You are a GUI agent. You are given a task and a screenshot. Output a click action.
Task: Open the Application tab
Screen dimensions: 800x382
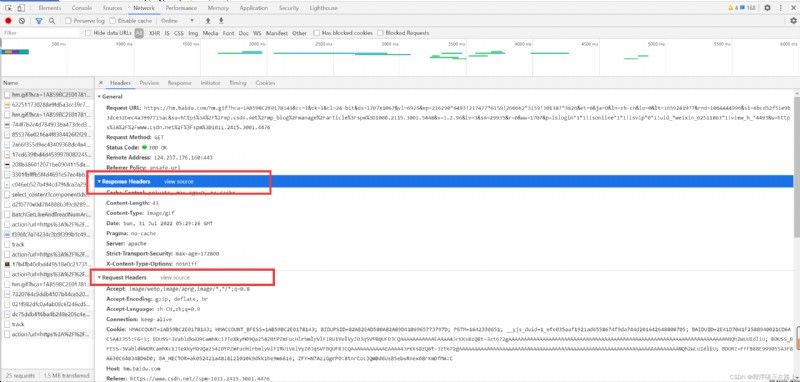(254, 8)
